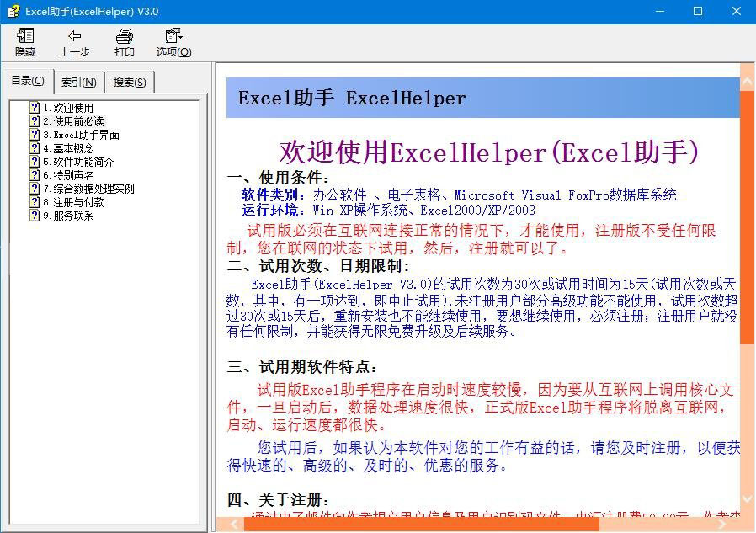Click the heading 四、关于注册
Screen dimensions: 756x533
(278, 499)
